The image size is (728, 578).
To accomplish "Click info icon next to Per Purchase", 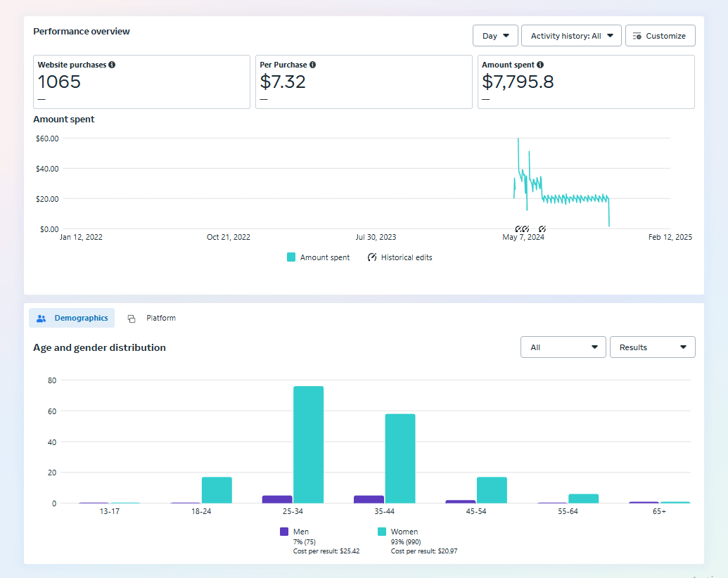I will click(x=312, y=65).
